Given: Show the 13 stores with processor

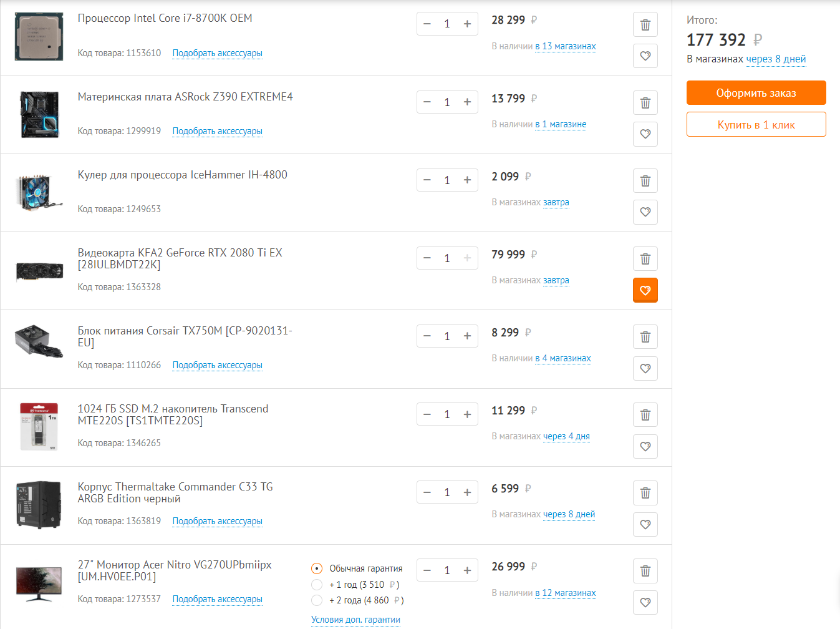Looking at the screenshot, I should tap(566, 46).
